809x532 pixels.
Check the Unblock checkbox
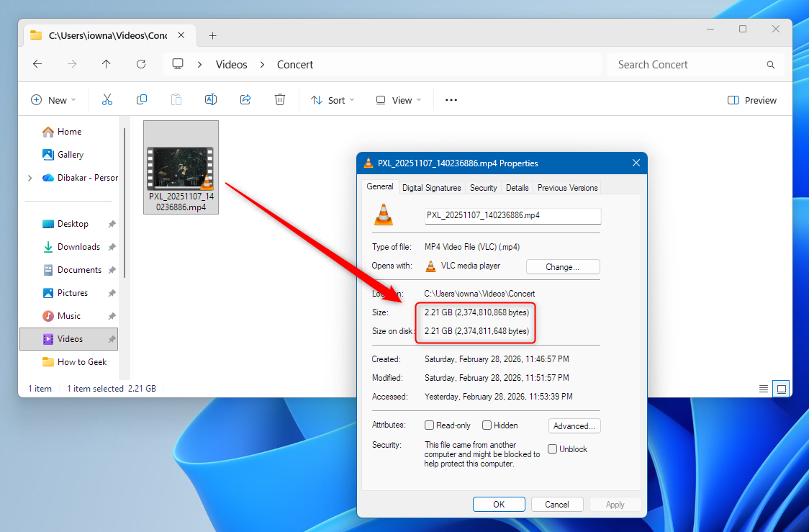(553, 449)
